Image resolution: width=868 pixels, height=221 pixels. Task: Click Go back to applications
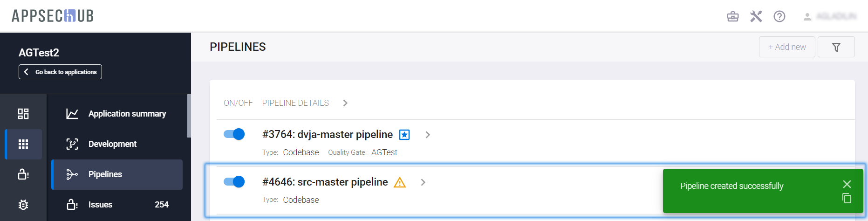[61, 72]
